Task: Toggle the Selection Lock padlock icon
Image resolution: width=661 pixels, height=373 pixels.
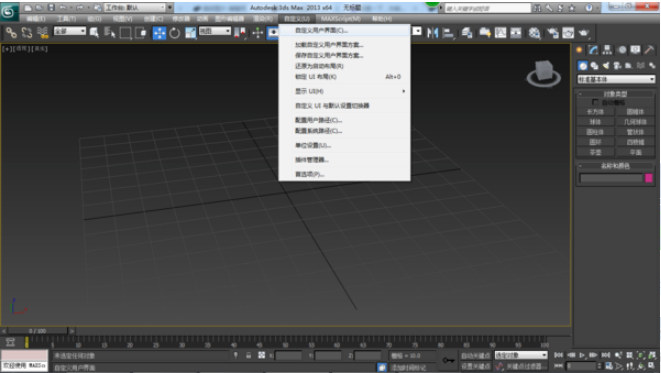Action: tap(249, 355)
